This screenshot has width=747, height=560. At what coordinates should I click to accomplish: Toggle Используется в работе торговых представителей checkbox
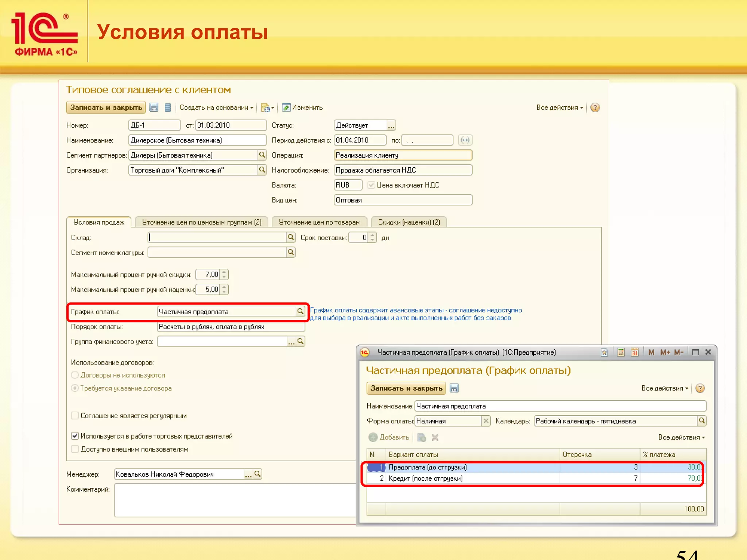click(75, 436)
